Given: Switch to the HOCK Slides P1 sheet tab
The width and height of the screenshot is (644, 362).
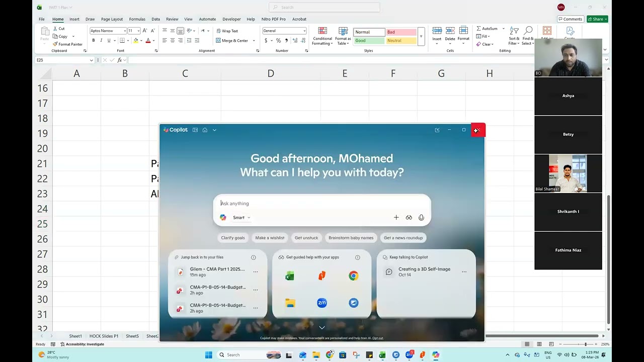Looking at the screenshot, I should 104,336.
